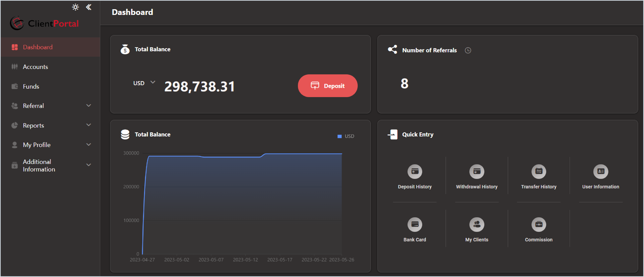
Task: Click the red Deposit button
Action: click(x=328, y=86)
